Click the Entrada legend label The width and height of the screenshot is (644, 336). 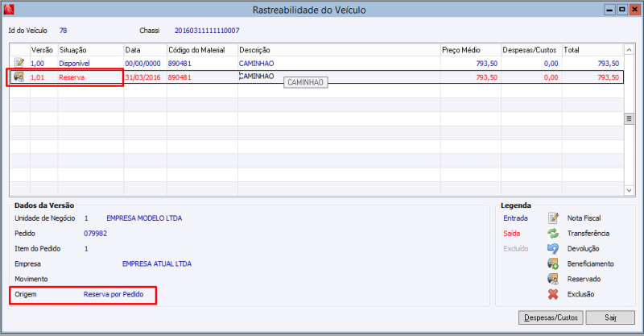point(515,218)
